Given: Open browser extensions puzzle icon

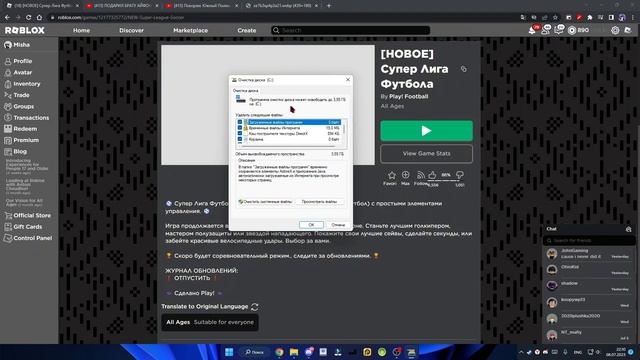Looking at the screenshot, I should [590, 18].
